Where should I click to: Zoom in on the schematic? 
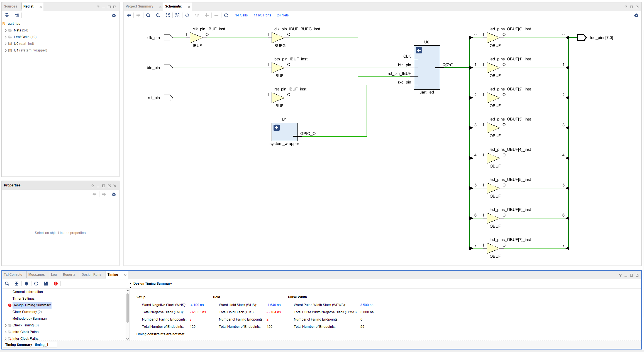148,15
